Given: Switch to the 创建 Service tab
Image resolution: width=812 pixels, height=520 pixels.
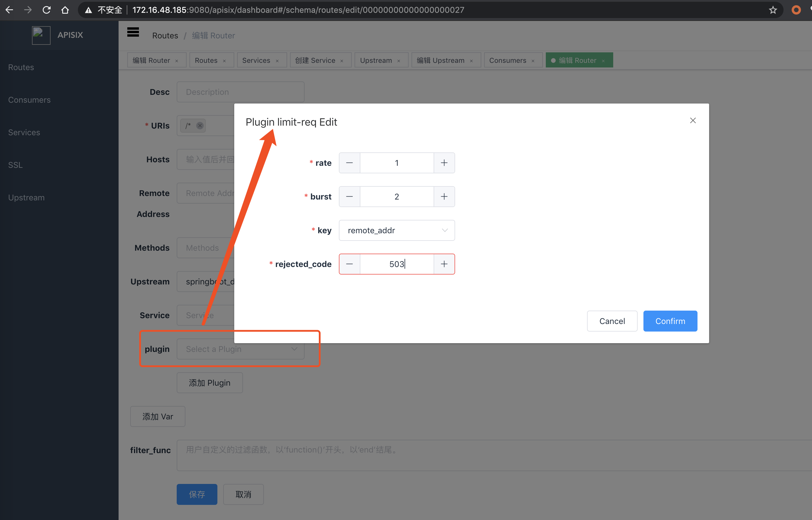Looking at the screenshot, I should pos(315,60).
